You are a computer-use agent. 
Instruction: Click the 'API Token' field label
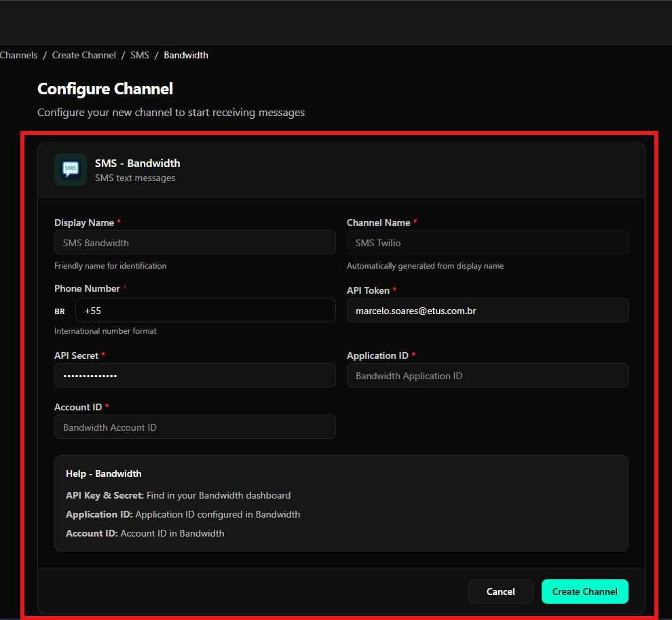click(368, 290)
